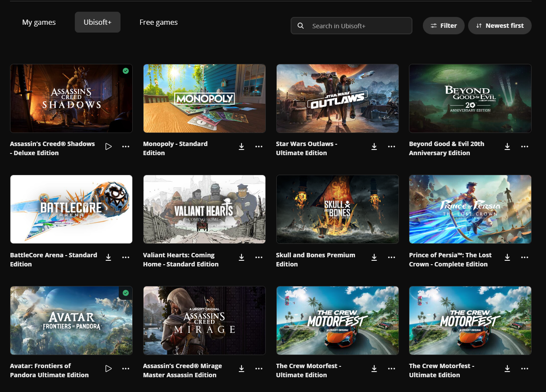This screenshot has width=546, height=392.
Task: Download Star Wars Outlaws Ultimate Edition
Action: 374,146
